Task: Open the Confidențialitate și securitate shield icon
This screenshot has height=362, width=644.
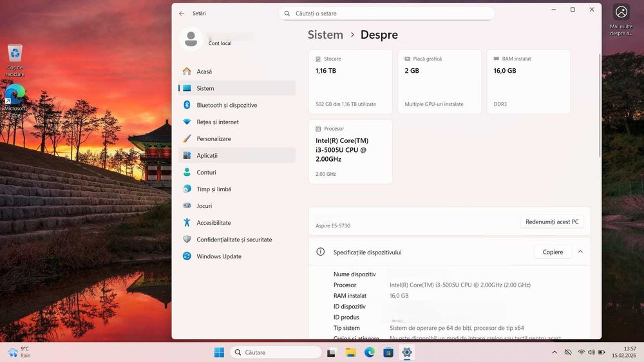Action: coord(187,239)
